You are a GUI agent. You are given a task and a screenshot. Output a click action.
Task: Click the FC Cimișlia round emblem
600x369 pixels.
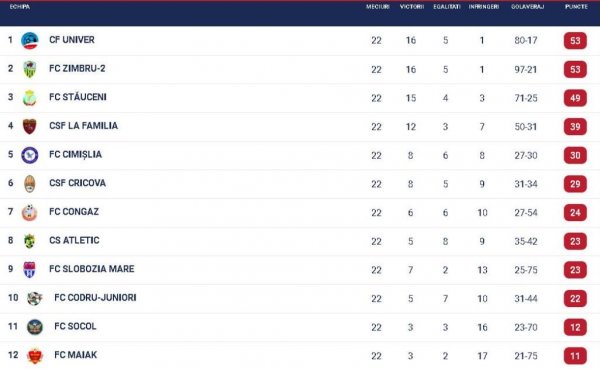(x=29, y=155)
